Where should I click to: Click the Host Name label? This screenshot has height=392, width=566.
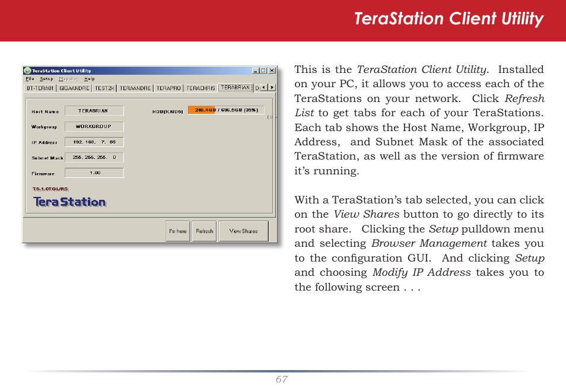click(45, 112)
